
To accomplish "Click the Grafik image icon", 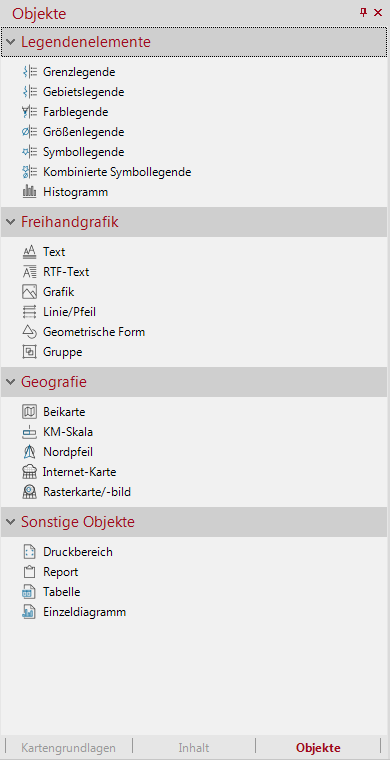I will [30, 292].
